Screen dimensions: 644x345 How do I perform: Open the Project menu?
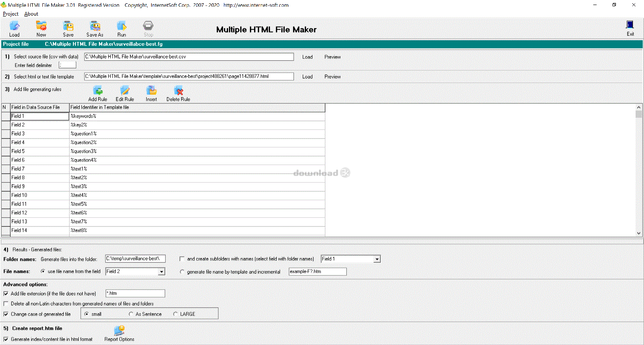coord(10,14)
